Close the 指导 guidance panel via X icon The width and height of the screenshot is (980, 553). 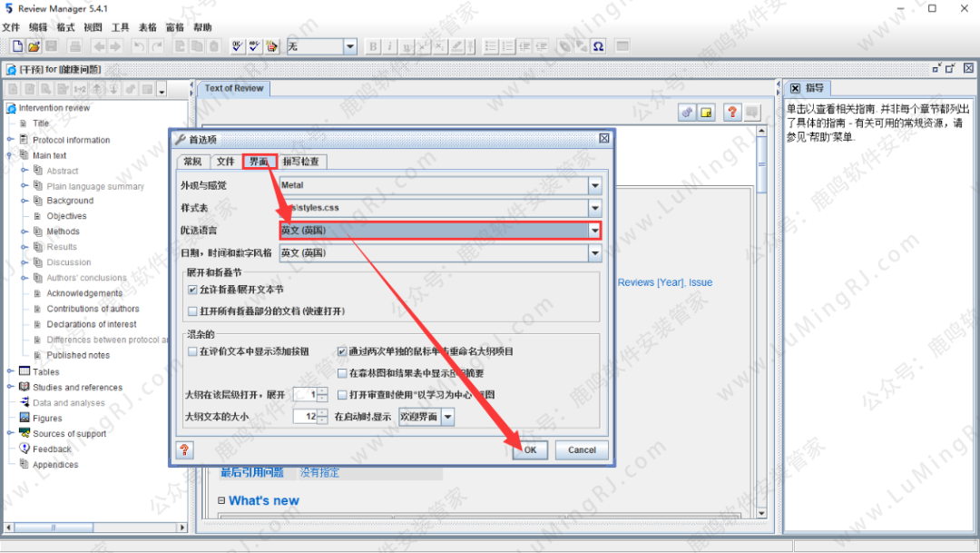(x=795, y=88)
